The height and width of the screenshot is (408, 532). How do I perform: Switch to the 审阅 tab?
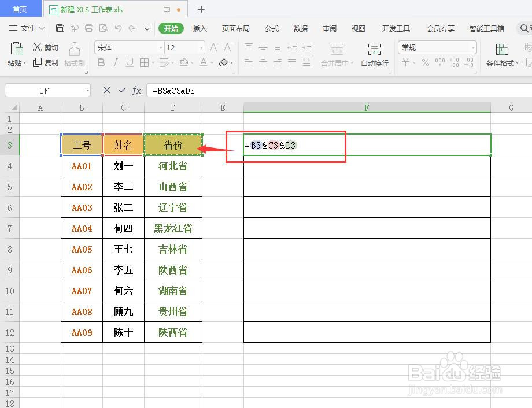point(330,28)
